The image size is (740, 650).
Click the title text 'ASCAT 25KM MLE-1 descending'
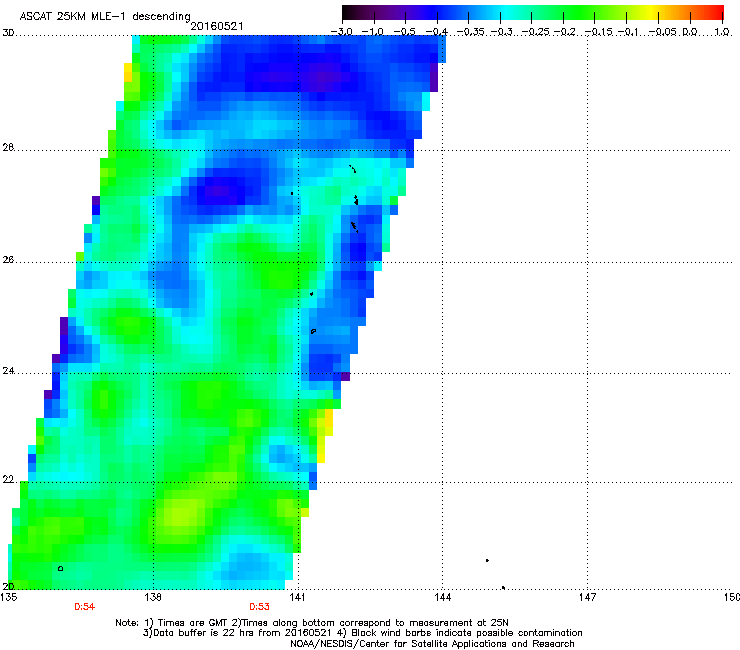[105, 17]
